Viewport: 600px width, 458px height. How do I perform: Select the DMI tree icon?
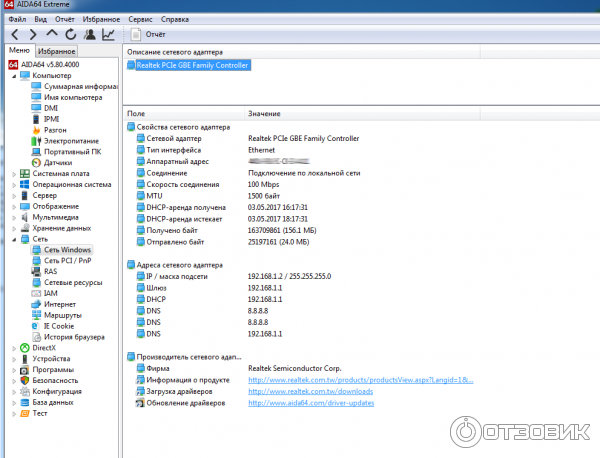tap(36, 108)
